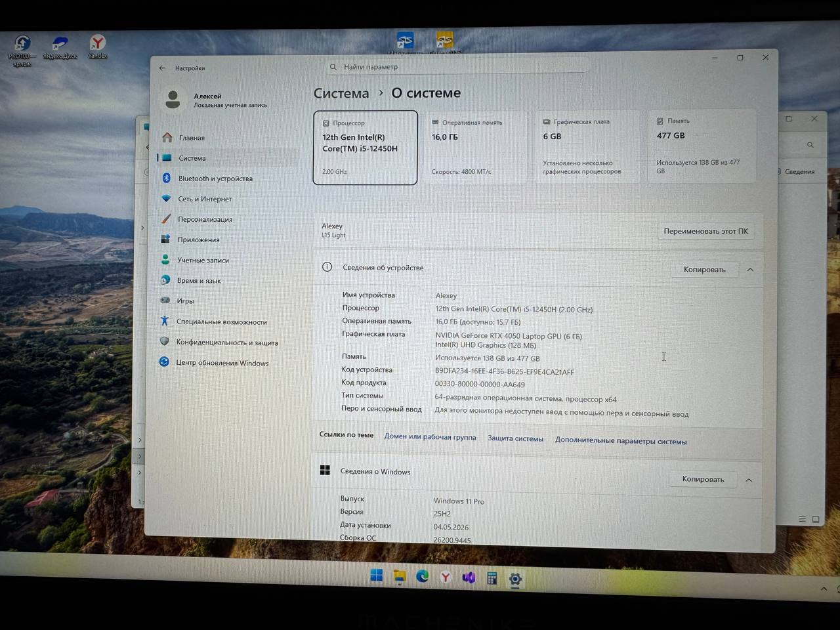Select the Память 477 GB card
The width and height of the screenshot is (840, 630).
click(702, 146)
